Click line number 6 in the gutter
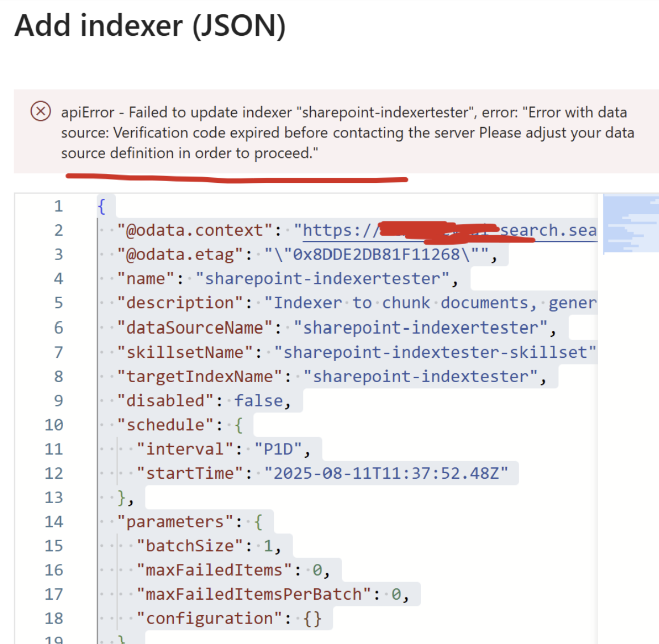The width and height of the screenshot is (659, 644). coord(59,328)
